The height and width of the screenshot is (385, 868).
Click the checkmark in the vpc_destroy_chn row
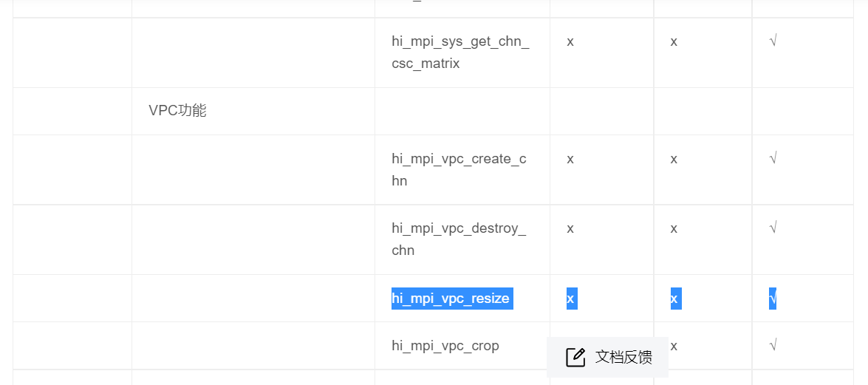[x=773, y=228]
